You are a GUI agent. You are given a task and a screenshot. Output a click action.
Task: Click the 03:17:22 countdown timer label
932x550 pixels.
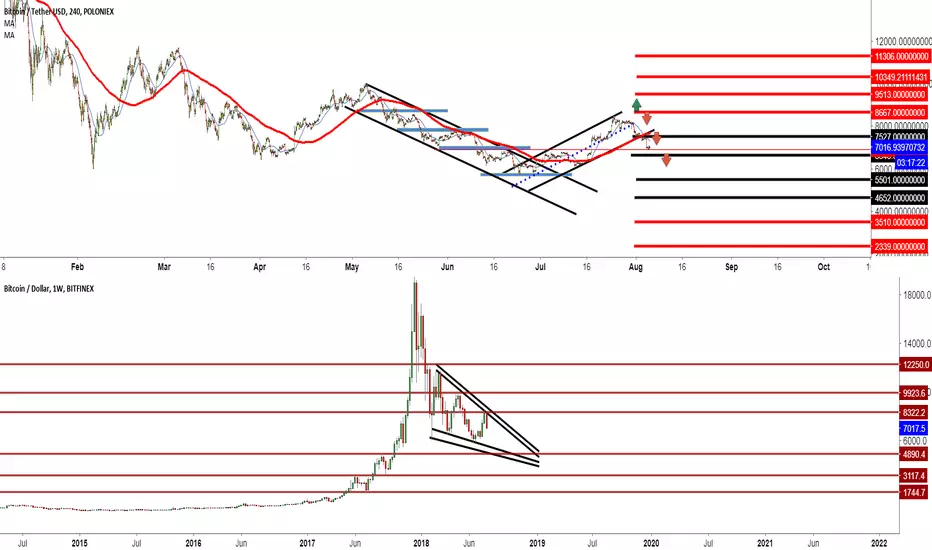coord(911,162)
